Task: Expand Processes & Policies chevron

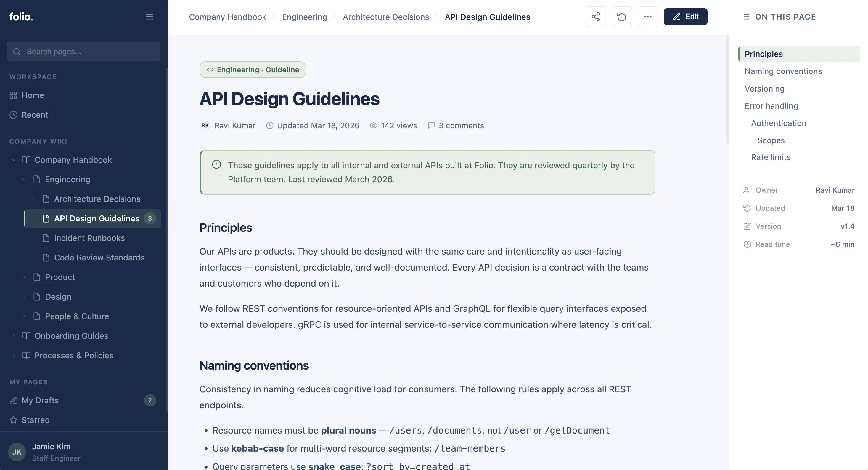Action: [14, 356]
